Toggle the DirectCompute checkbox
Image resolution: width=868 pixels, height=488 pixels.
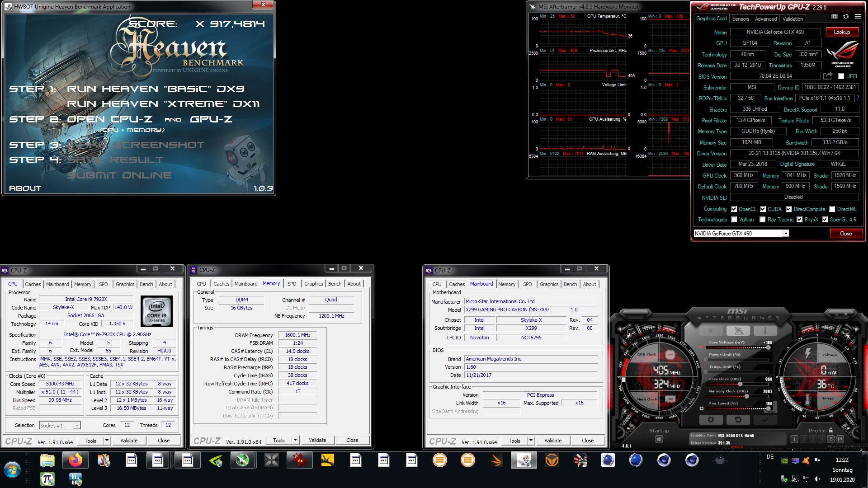789,209
